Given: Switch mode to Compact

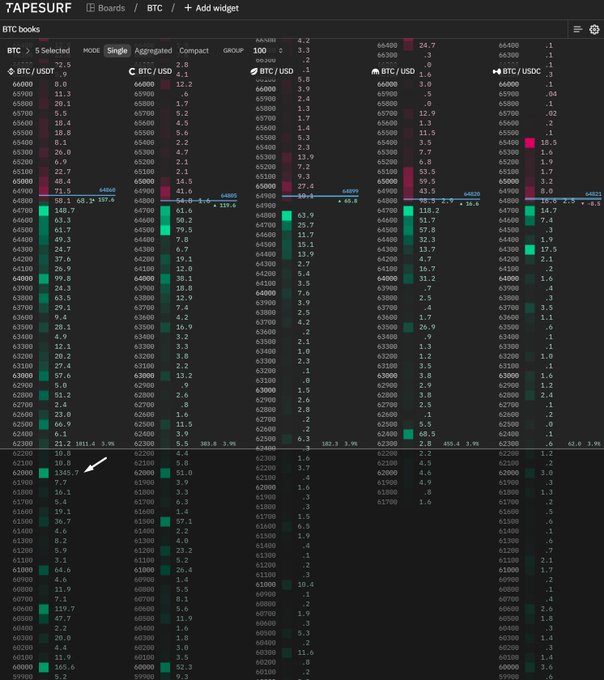Looking at the screenshot, I should click(194, 51).
